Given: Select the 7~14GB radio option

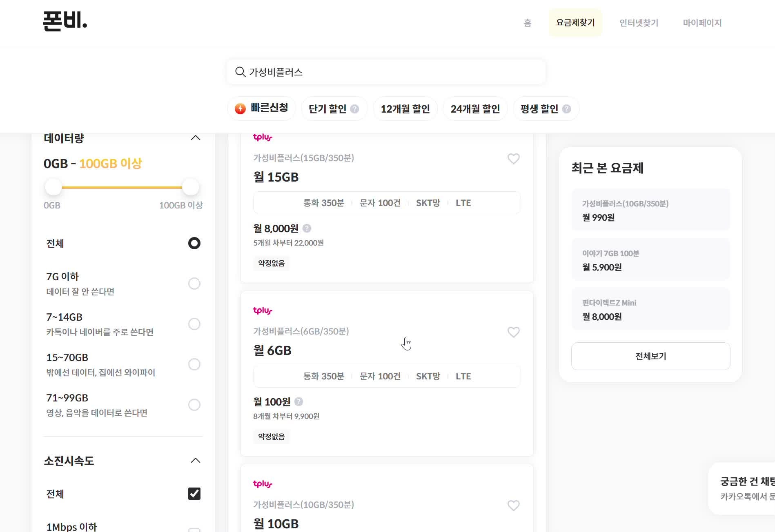Looking at the screenshot, I should [194, 324].
